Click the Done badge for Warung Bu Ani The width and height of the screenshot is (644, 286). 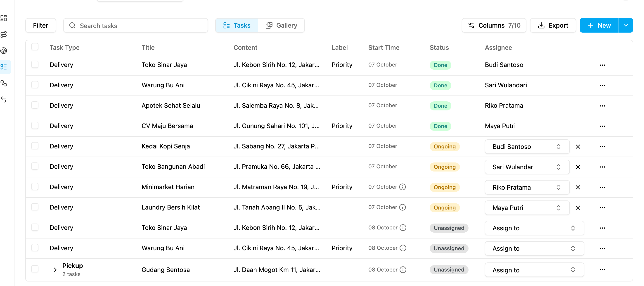point(440,85)
